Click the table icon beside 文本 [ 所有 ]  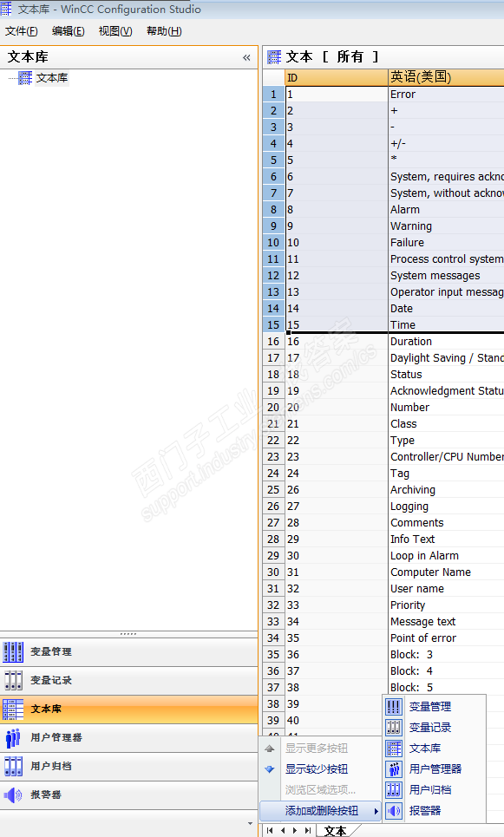(x=274, y=56)
